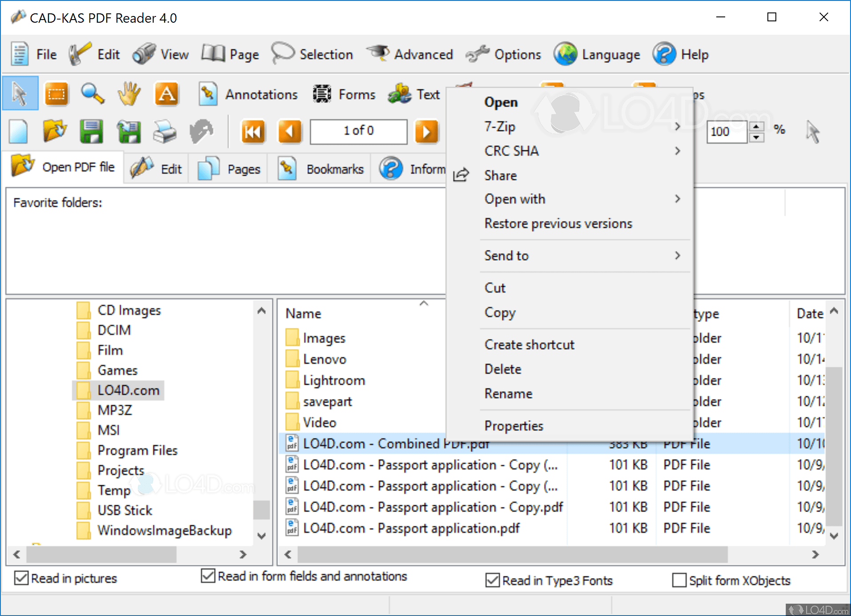
Task: Decrease zoom percentage with the down arrow
Action: point(756,137)
